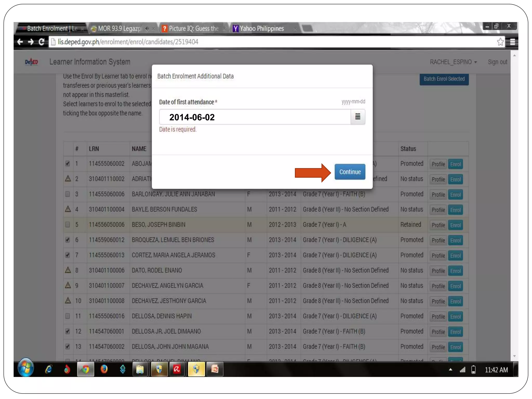
Task: Click the Windows Start orb
Action: pyautogui.click(x=26, y=368)
